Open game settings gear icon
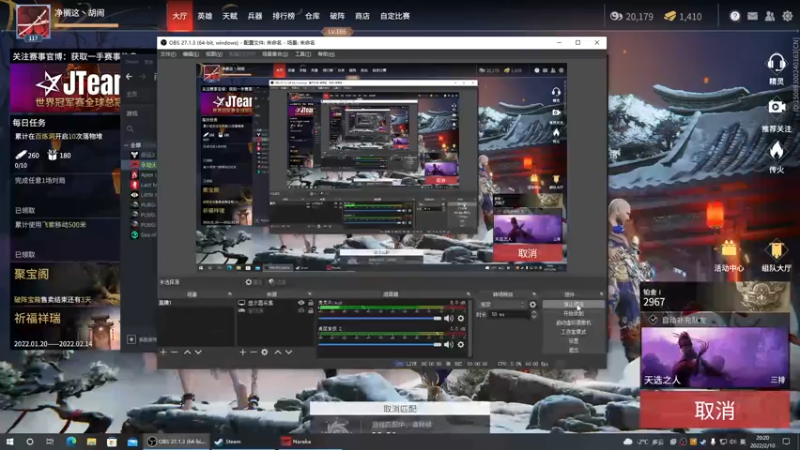The image size is (800, 450). (787, 16)
